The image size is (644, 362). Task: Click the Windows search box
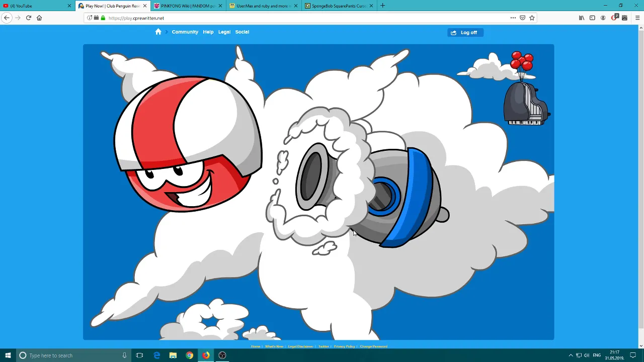(x=73, y=355)
